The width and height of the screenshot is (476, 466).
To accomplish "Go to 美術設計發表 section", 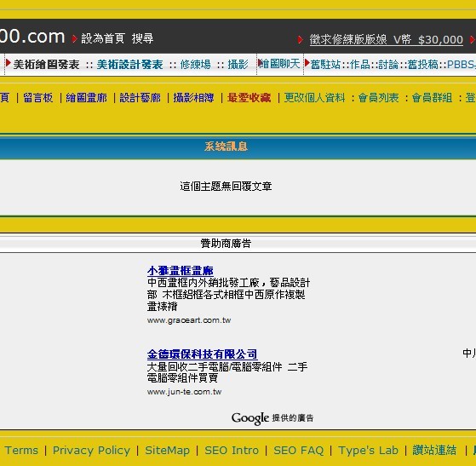I will tap(130, 65).
